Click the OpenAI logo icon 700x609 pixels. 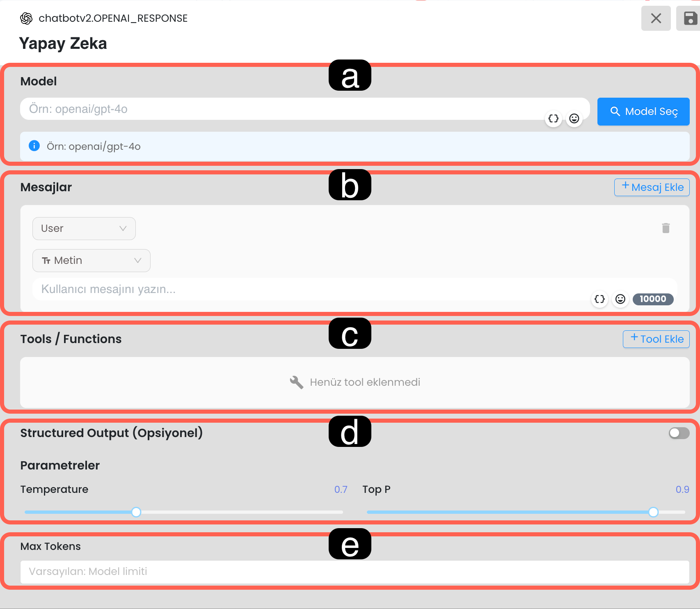point(26,18)
